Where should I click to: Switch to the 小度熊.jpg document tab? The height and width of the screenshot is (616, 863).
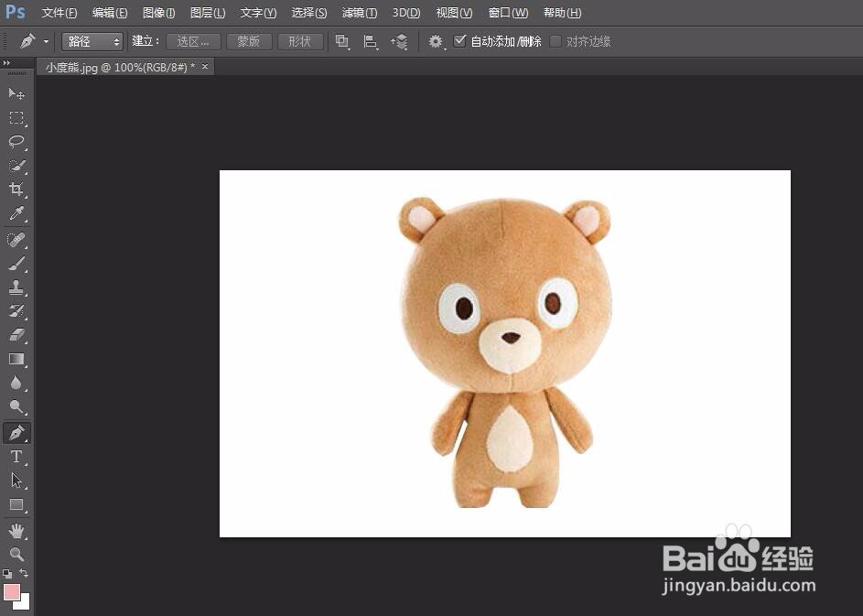[x=120, y=67]
